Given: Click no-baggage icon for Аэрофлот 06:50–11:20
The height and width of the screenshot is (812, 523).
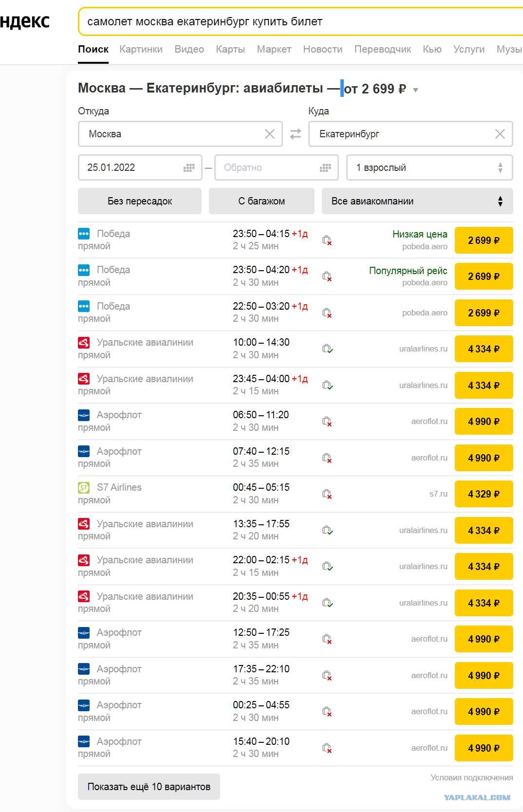Looking at the screenshot, I should click(x=327, y=422).
